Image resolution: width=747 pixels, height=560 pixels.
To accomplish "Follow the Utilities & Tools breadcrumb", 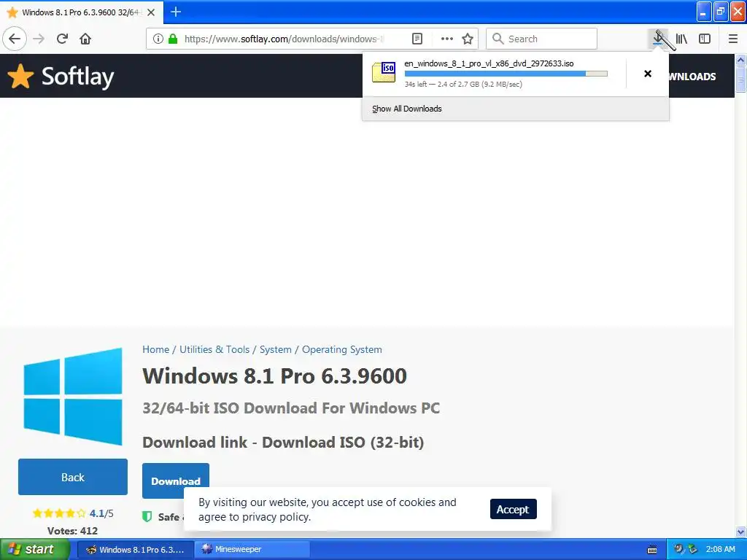I will coord(214,349).
